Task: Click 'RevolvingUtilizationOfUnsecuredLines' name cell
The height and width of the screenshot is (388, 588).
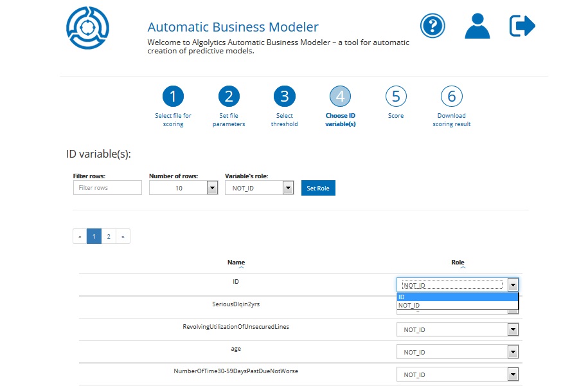Action: (236, 326)
